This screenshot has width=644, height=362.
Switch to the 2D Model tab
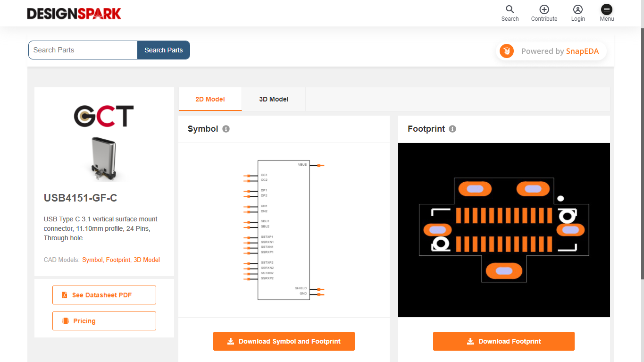pyautogui.click(x=210, y=99)
